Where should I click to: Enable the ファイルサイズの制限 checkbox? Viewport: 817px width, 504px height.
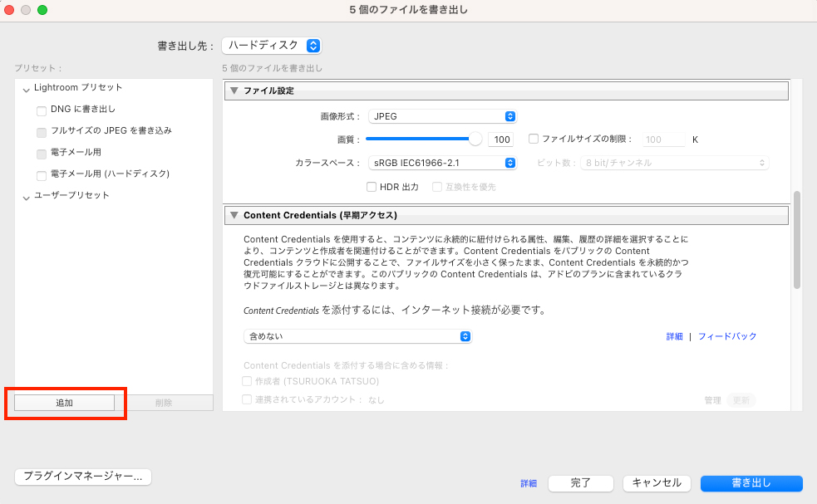coord(533,139)
